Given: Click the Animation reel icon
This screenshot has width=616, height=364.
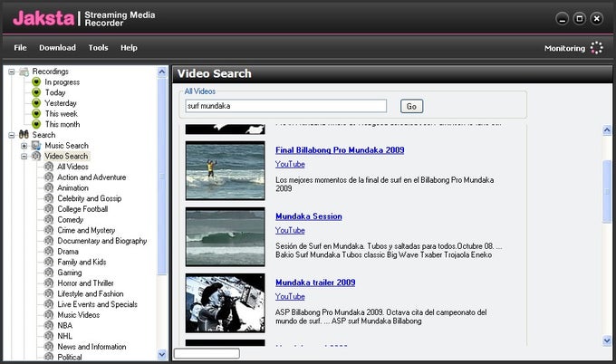Looking at the screenshot, I should pyautogui.click(x=49, y=188).
